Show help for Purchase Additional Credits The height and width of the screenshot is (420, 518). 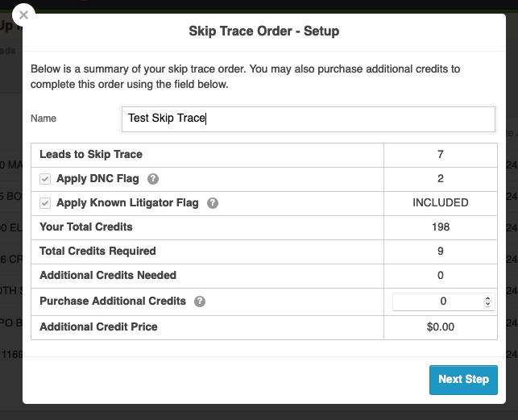(x=200, y=301)
